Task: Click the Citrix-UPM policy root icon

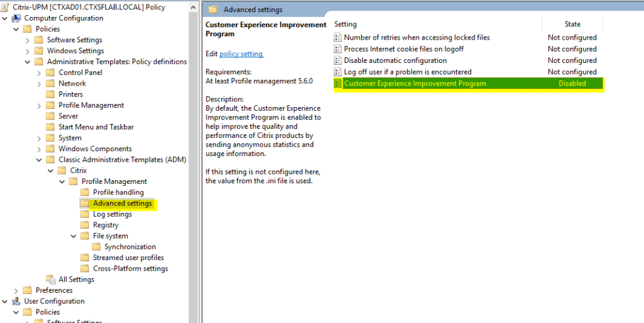Action: 6,7
